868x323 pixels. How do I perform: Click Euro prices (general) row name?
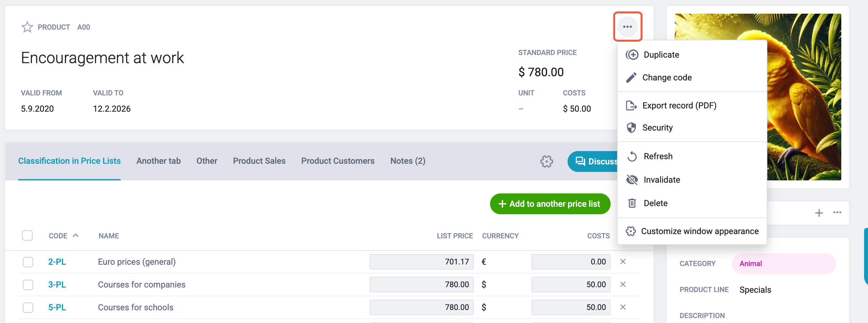pos(137,262)
